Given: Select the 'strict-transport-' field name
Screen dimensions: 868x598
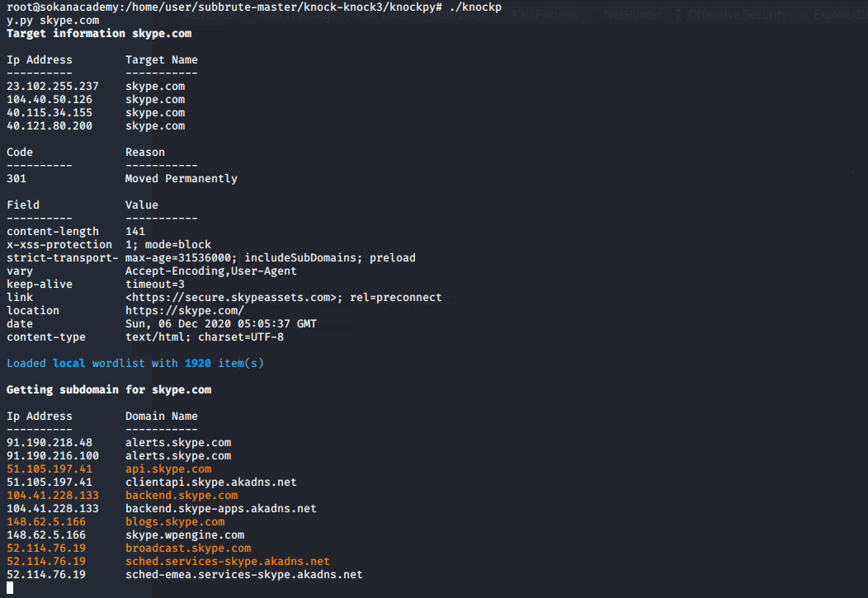Looking at the screenshot, I should coord(63,258).
